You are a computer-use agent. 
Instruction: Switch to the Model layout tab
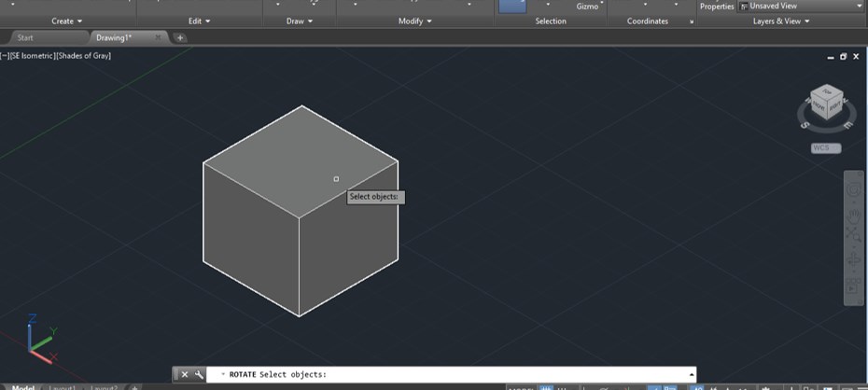point(22,386)
